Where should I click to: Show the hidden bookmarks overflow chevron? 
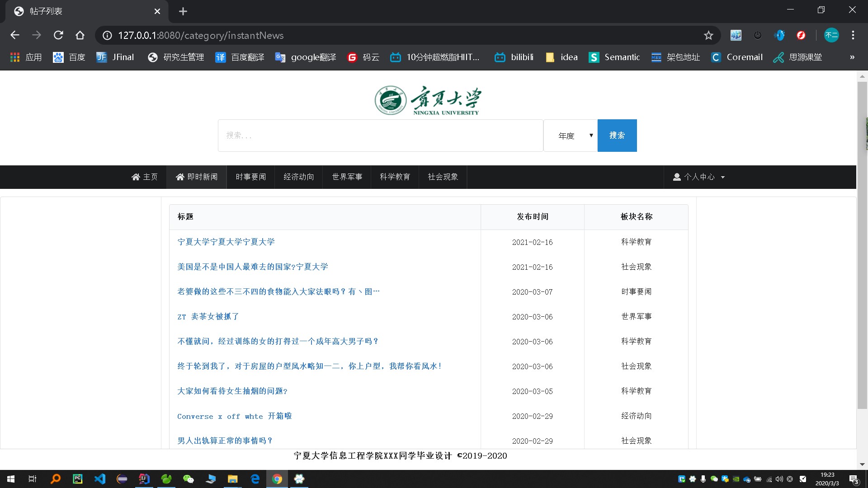(852, 57)
